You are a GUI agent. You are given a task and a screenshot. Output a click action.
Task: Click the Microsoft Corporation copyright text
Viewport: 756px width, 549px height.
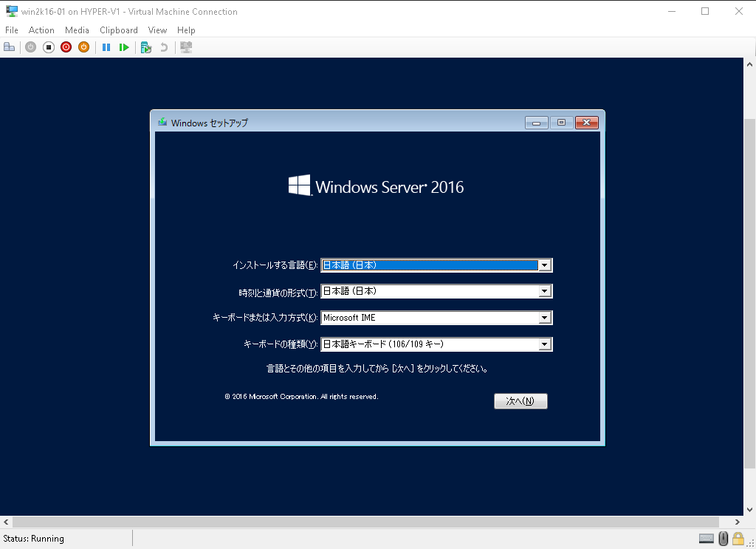point(301,397)
